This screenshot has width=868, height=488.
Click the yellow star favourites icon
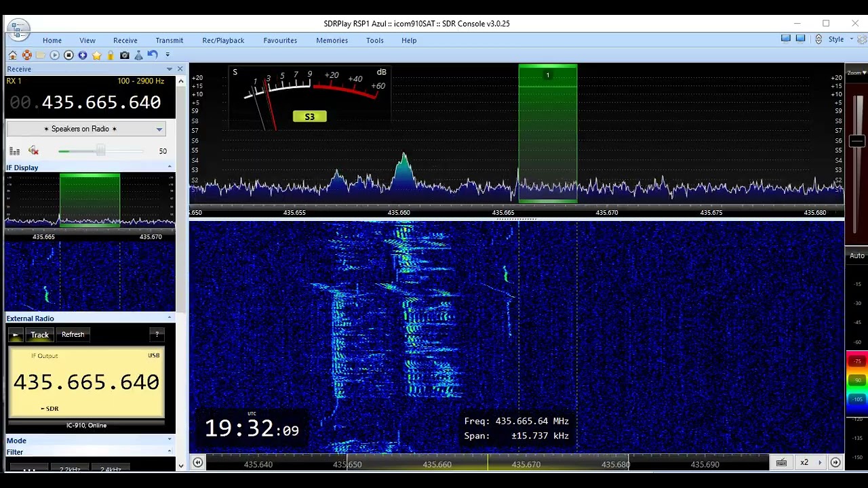[96, 55]
